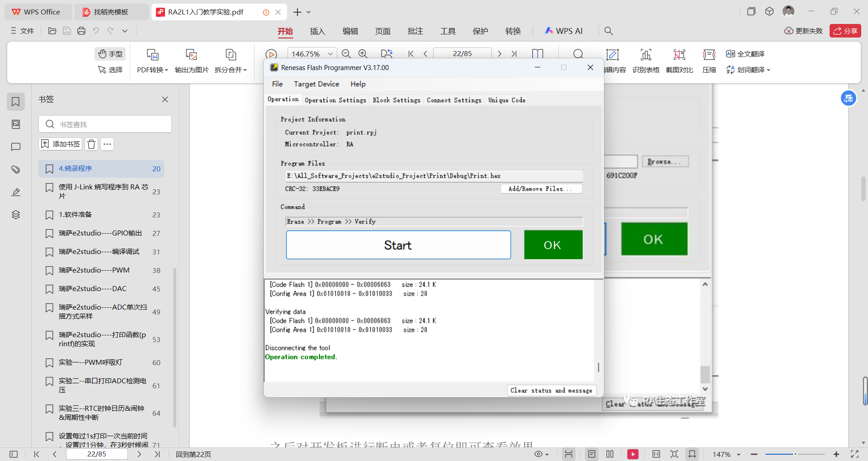Click the 书签查找 bookmark search field

pos(105,124)
